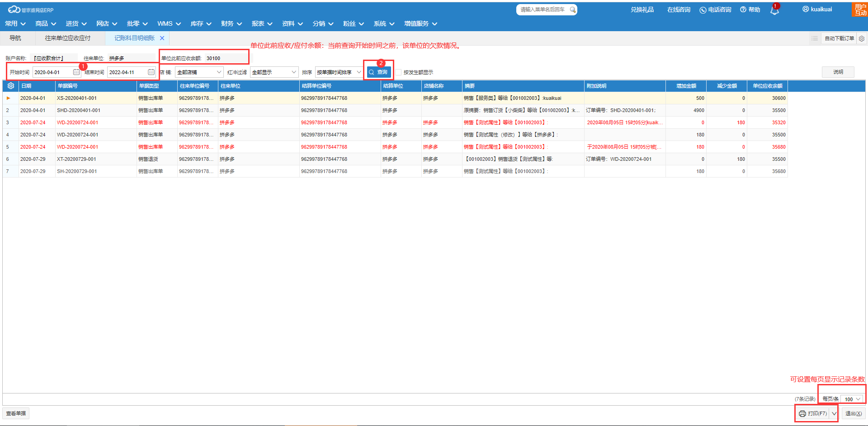
Task: Click the 查询 query button
Action: pyautogui.click(x=378, y=72)
